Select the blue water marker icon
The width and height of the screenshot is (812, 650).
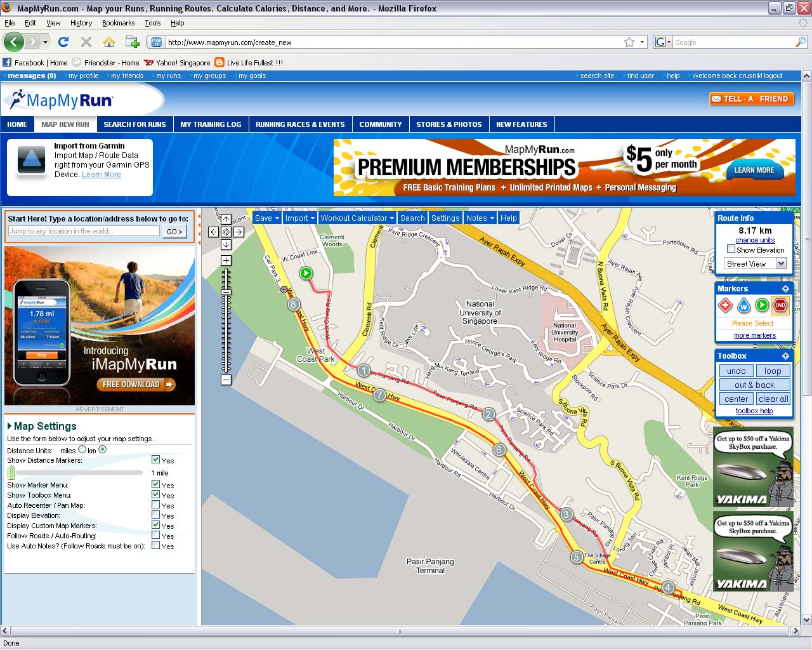pos(743,306)
